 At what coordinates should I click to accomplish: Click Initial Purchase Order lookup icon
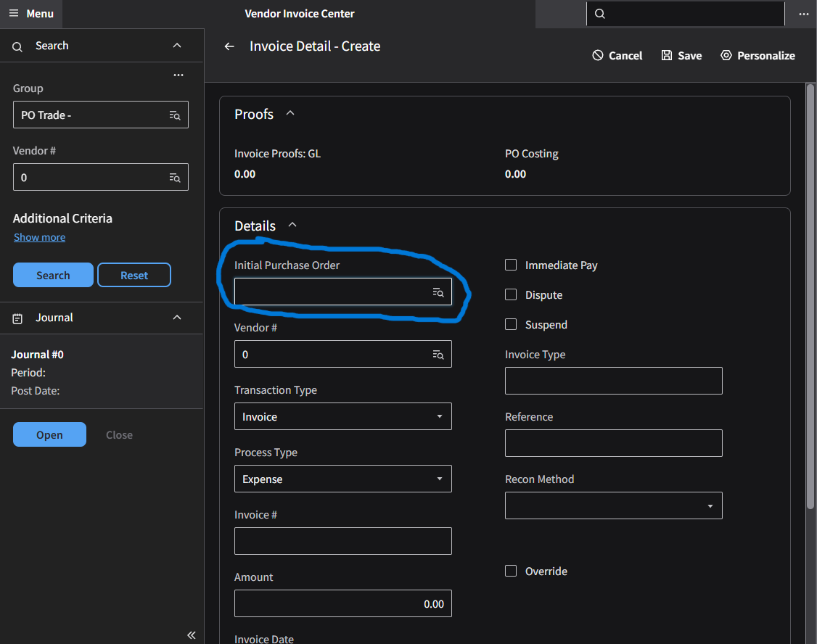(x=438, y=292)
